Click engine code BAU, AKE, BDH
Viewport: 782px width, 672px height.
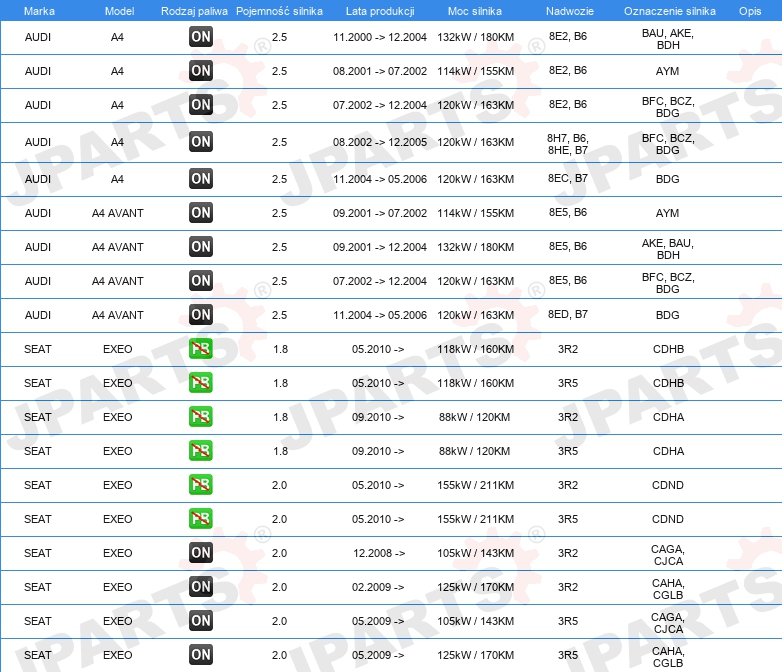coord(668,39)
